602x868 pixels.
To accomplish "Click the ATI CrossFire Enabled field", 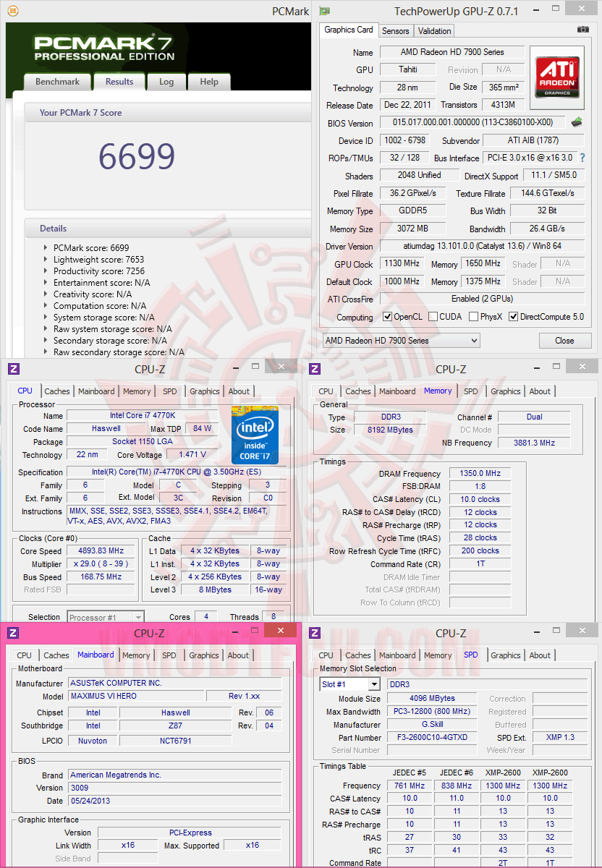I will [x=482, y=299].
